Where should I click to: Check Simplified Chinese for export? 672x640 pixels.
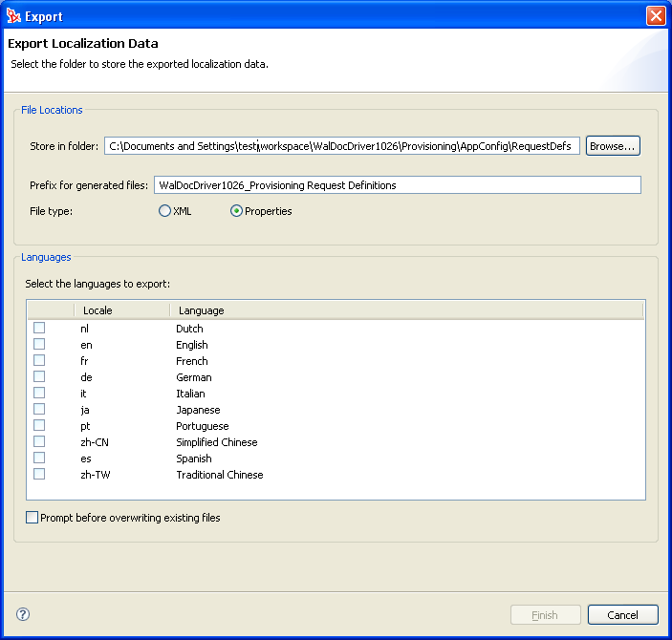(x=39, y=442)
